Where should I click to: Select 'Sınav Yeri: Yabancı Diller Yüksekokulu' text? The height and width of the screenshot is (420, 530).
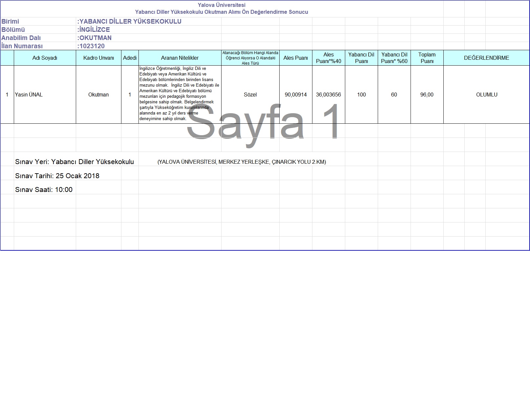[x=74, y=162]
